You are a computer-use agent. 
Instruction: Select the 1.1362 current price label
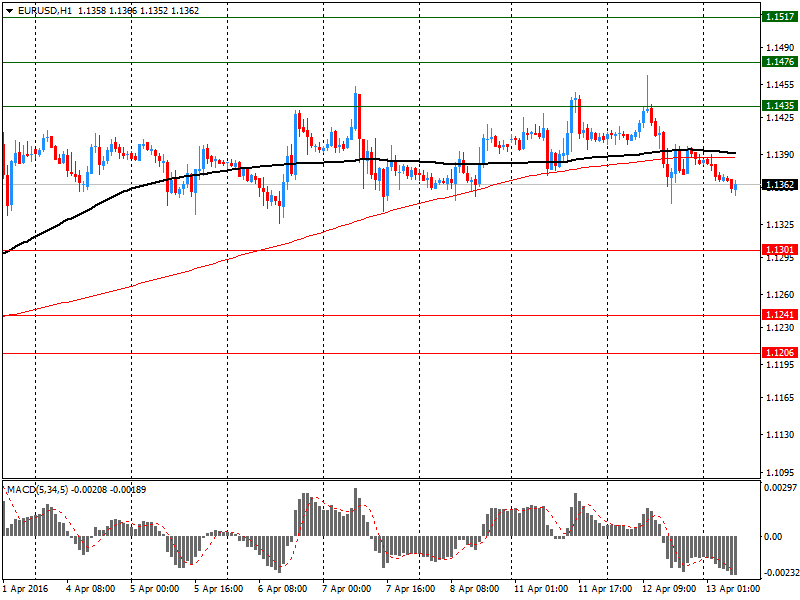pyautogui.click(x=780, y=185)
